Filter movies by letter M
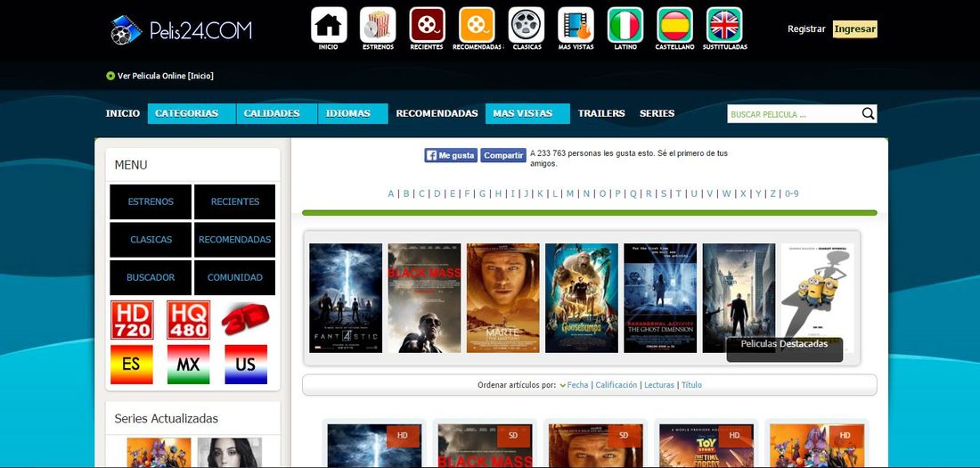 click(570, 194)
